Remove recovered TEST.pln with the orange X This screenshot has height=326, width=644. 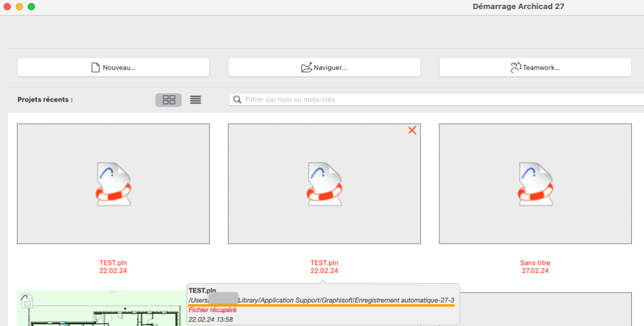click(412, 130)
